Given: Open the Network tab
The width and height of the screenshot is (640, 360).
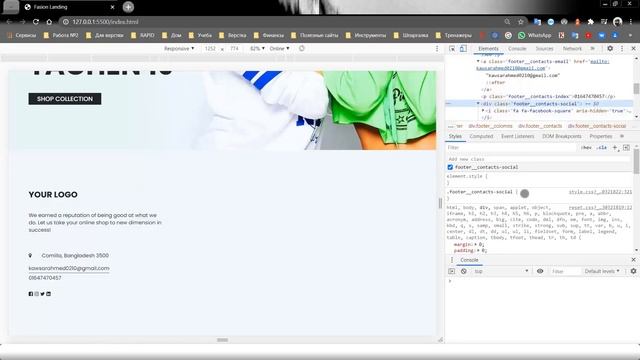Looking at the screenshot, I should [572, 49].
